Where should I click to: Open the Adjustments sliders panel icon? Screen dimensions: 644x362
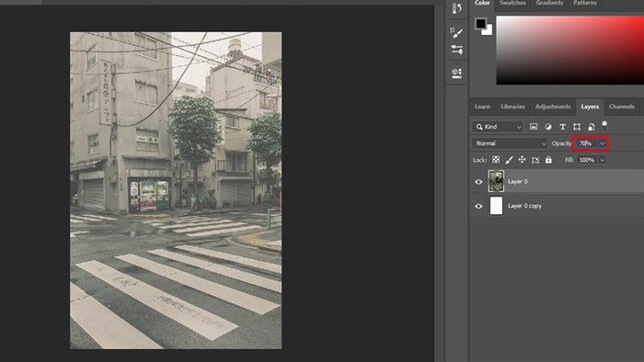[x=456, y=50]
